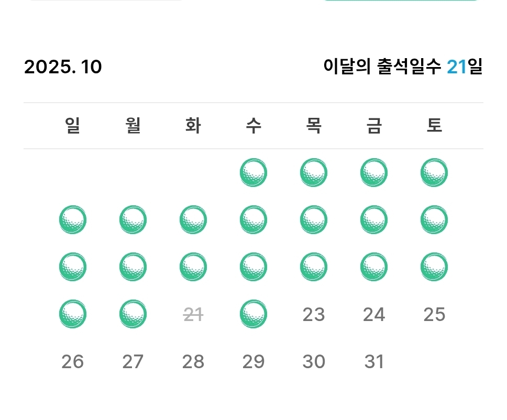
Task: Tap the golf ball stamp in the first-row Saturday cell
Action: (434, 173)
